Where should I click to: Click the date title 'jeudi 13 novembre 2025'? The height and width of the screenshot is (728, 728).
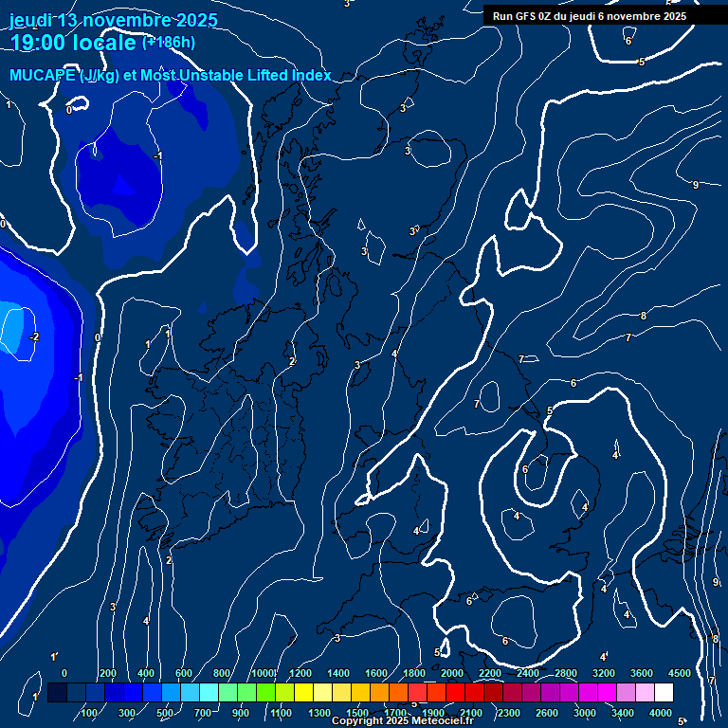tap(114, 20)
